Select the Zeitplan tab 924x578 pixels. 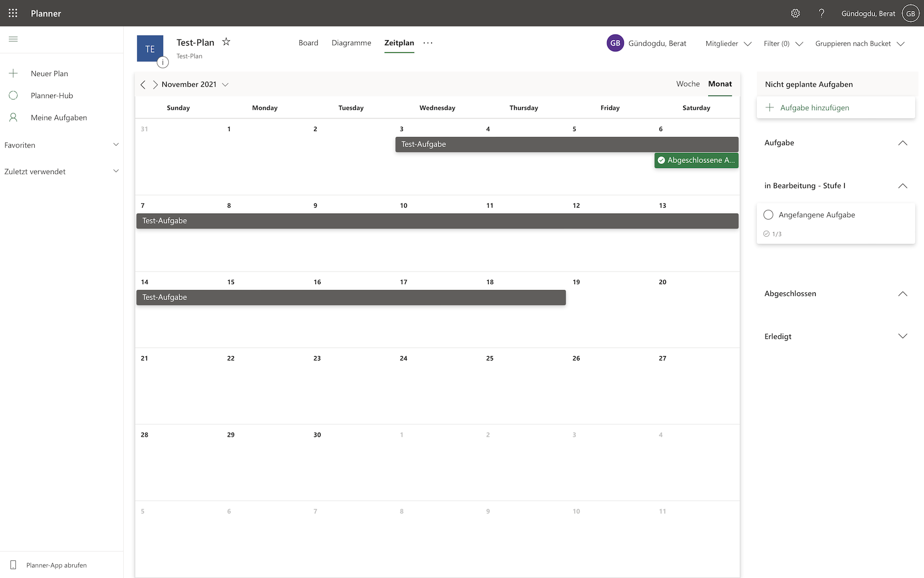(399, 43)
